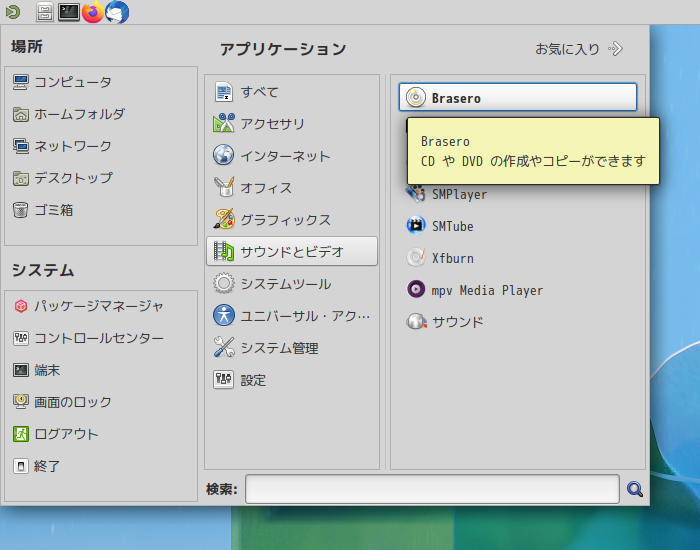Image resolution: width=700 pixels, height=550 pixels.
Task: Click the SMTube icon
Action: pyautogui.click(x=416, y=225)
